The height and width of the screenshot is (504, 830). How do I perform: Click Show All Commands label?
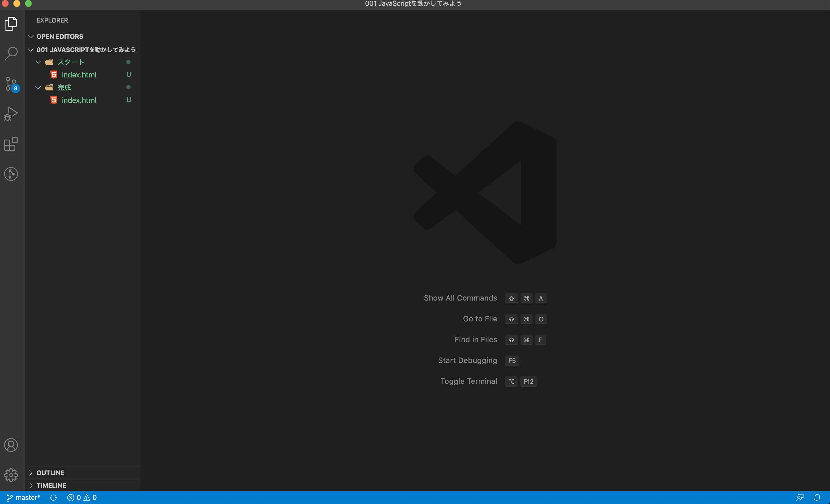pos(460,298)
